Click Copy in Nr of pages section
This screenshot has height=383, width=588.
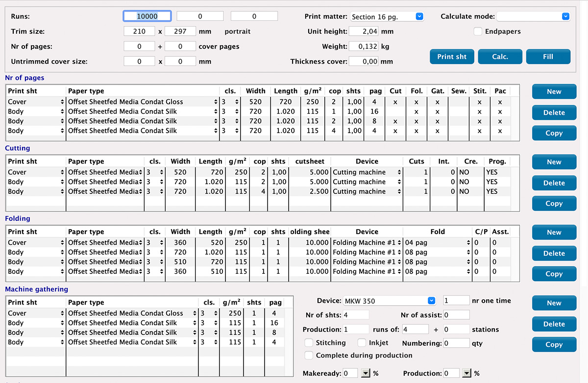click(x=554, y=133)
